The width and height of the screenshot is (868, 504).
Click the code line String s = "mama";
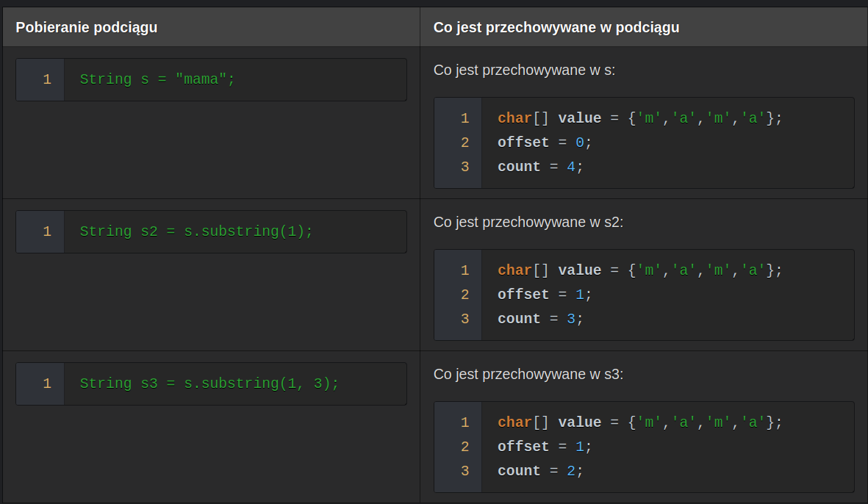click(157, 79)
